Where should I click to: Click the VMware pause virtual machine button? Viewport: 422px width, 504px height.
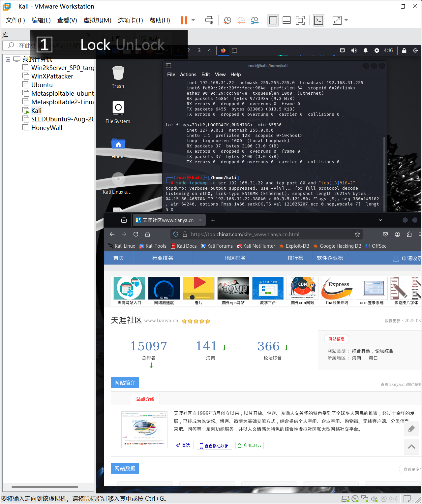[x=184, y=20]
